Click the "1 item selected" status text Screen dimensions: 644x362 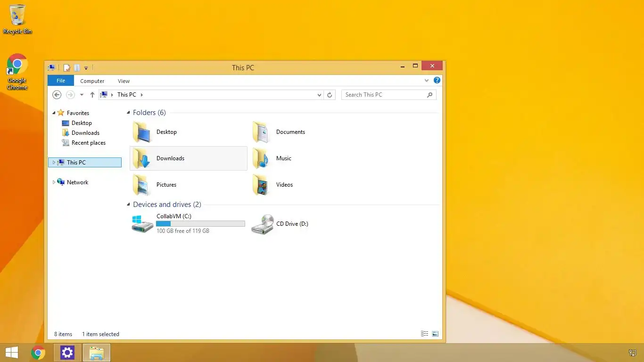coord(100,334)
